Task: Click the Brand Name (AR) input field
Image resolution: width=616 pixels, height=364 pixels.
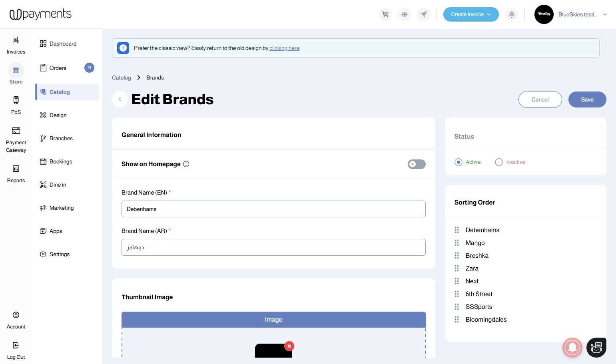Action: [x=273, y=247]
